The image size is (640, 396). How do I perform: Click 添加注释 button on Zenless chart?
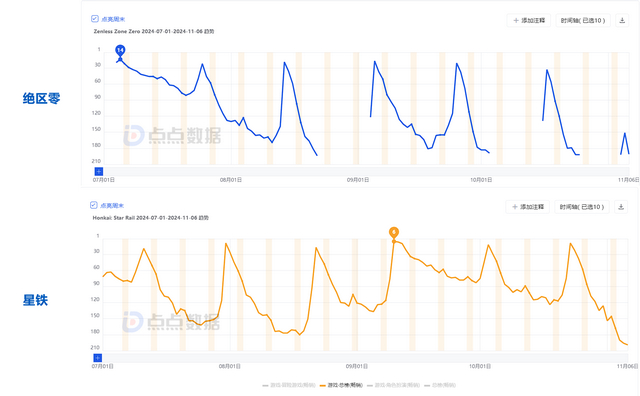click(x=529, y=20)
